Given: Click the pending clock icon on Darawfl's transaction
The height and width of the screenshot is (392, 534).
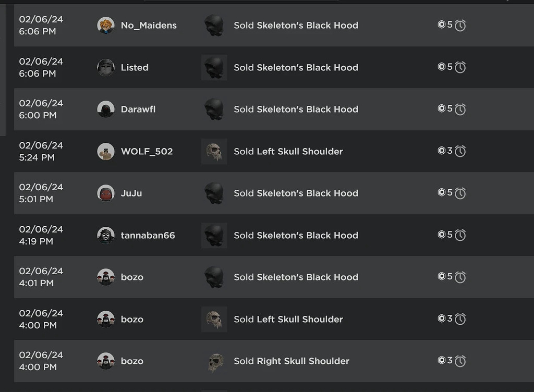Looking at the screenshot, I should click(x=459, y=109).
